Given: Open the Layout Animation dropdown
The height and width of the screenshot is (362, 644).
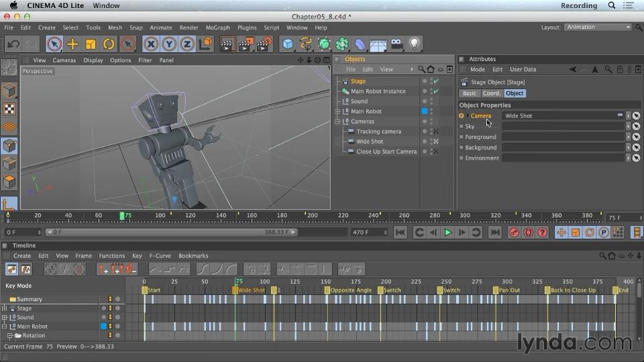Looking at the screenshot, I should (x=598, y=27).
